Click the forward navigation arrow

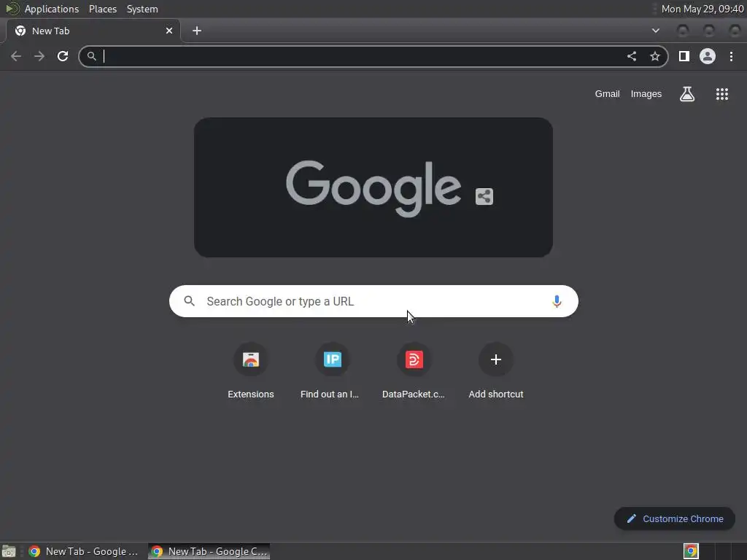point(39,56)
